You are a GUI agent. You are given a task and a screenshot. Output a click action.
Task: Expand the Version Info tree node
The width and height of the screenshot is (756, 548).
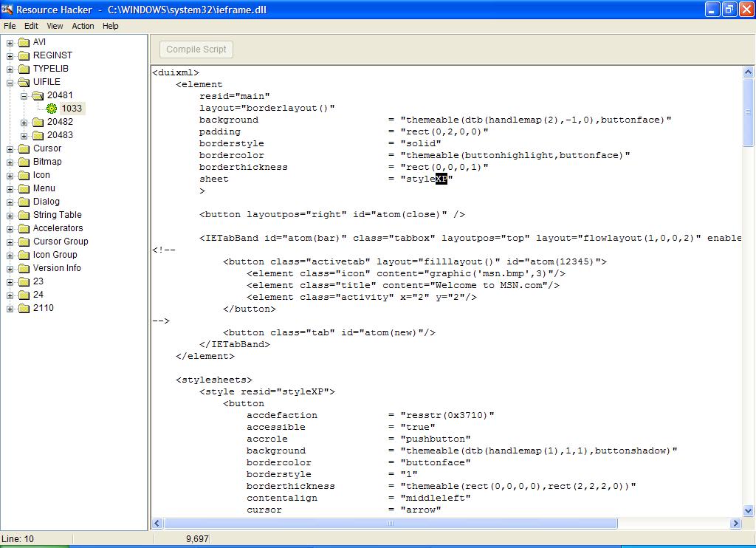point(10,268)
